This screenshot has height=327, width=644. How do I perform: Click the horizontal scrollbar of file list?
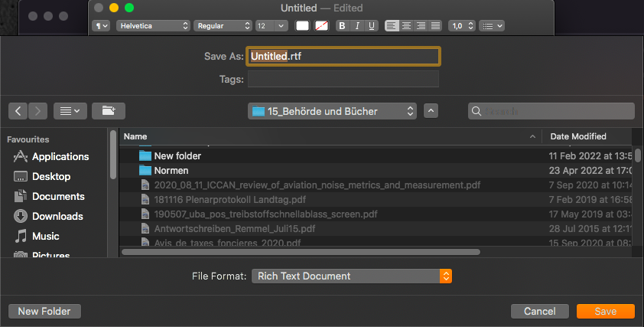tap(301, 252)
